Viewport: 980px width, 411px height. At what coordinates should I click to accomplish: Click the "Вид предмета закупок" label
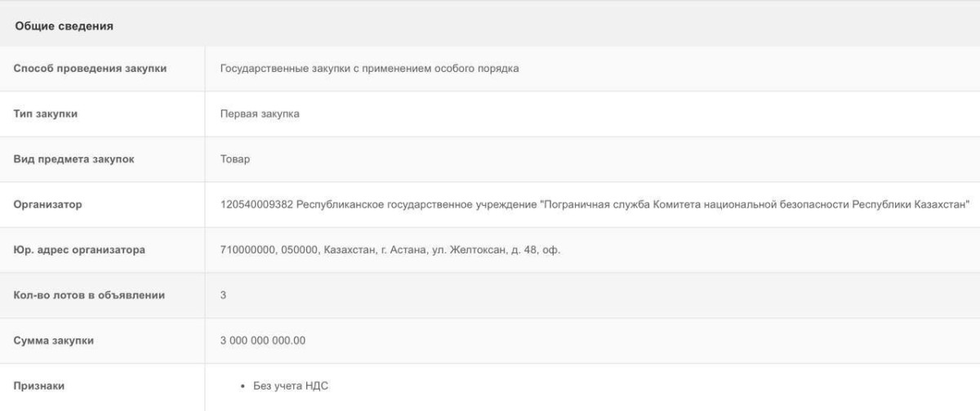coord(73,159)
